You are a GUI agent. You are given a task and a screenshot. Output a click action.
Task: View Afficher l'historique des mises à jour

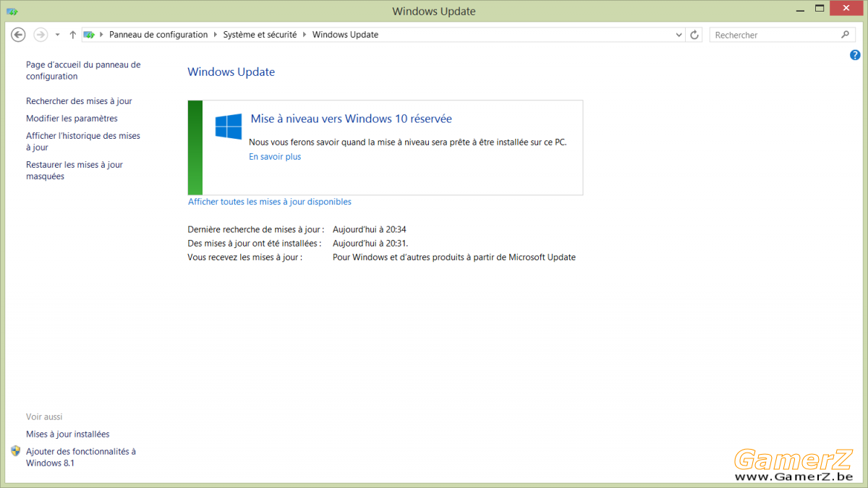pyautogui.click(x=83, y=142)
